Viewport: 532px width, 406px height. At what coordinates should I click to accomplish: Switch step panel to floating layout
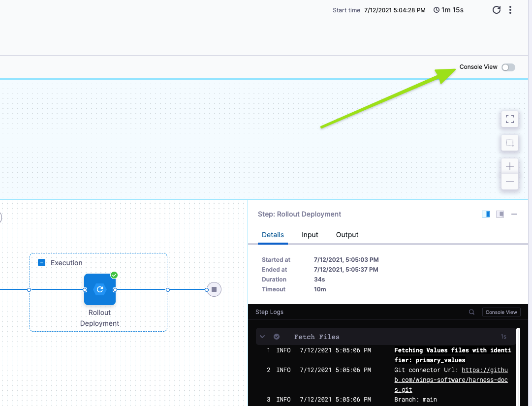(500, 214)
